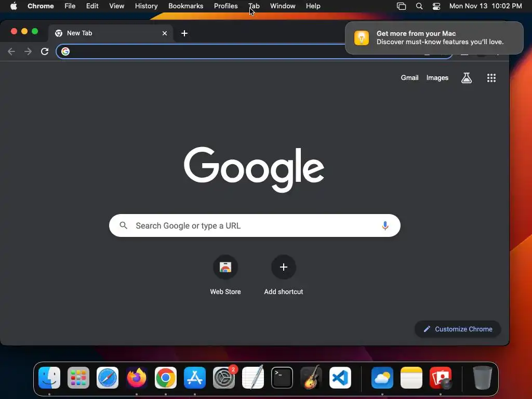This screenshot has width=532, height=399.
Task: Open the Trash in the Dock
Action: 483,378
